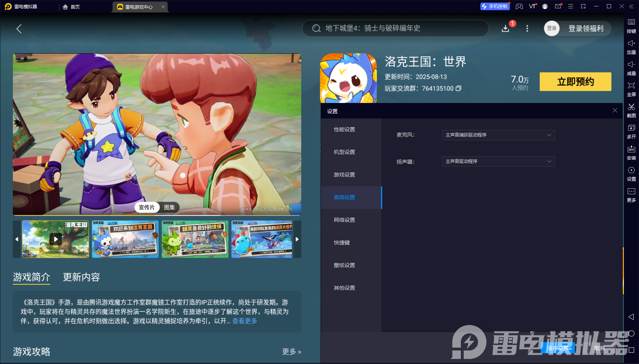Show previous thumbnails with the left arrow

pyautogui.click(x=17, y=239)
